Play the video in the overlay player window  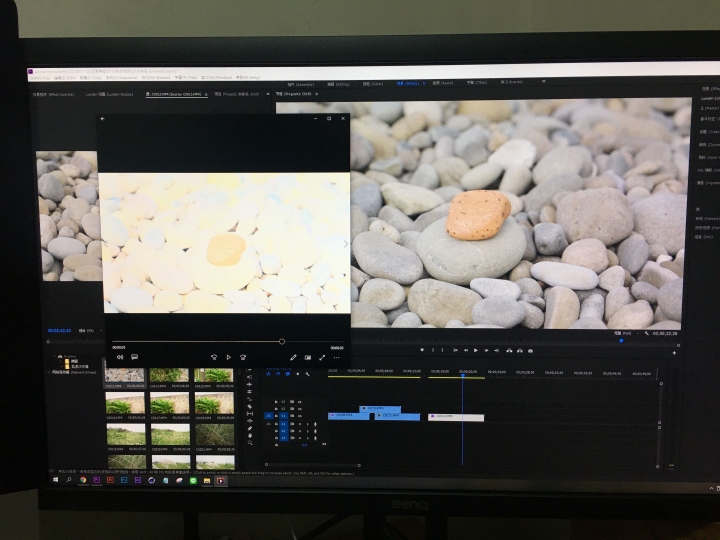[x=228, y=357]
